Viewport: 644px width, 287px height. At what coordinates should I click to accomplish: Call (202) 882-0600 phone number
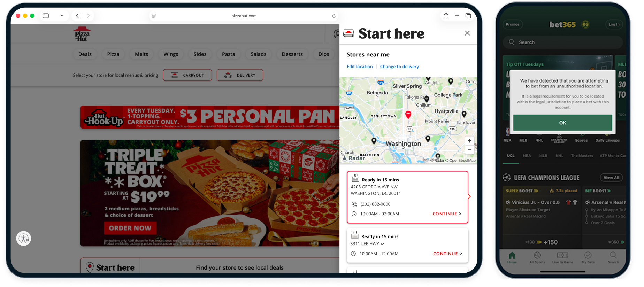point(375,204)
